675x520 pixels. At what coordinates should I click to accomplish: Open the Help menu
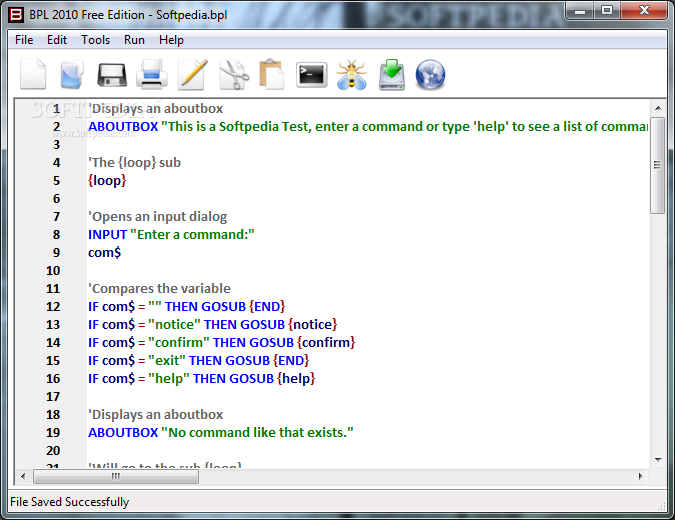pyautogui.click(x=171, y=40)
